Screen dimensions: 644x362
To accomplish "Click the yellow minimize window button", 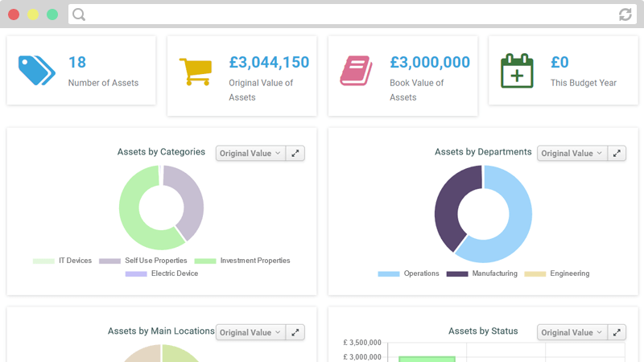I will click(x=33, y=14).
